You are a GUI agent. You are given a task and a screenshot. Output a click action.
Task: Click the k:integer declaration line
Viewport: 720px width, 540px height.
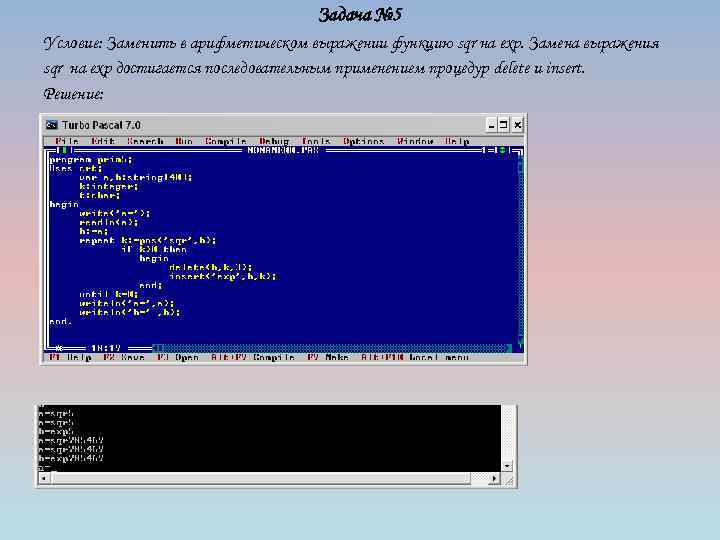click(x=109, y=186)
